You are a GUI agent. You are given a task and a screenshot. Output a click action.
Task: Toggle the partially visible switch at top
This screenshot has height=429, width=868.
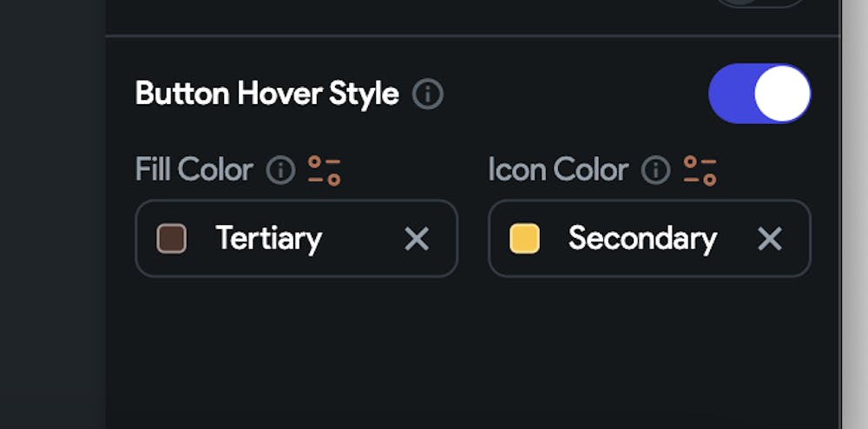click(x=761, y=3)
